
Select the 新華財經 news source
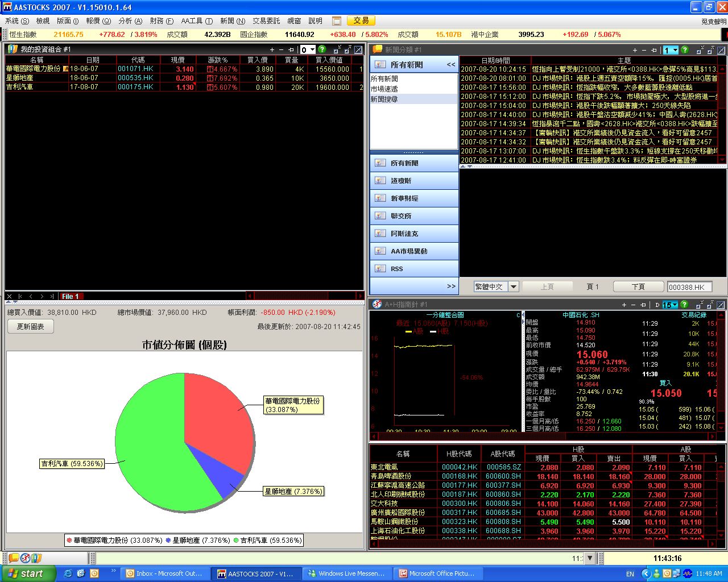click(414, 198)
